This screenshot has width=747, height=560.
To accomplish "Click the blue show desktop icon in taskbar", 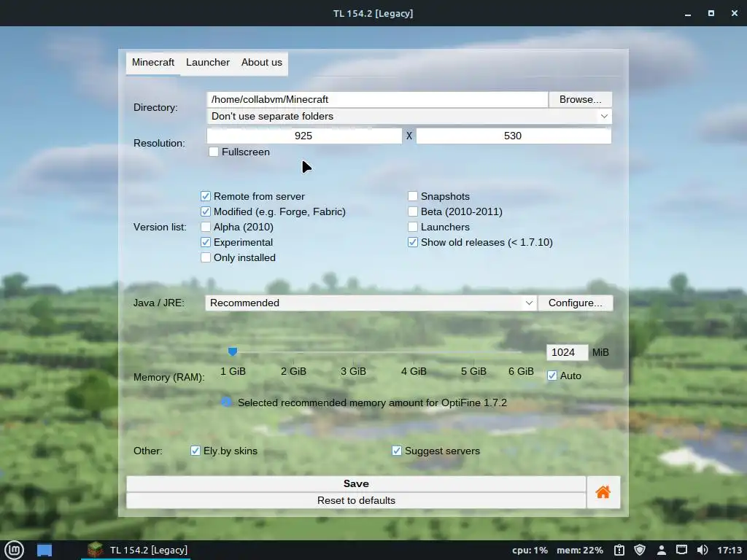I will [x=44, y=550].
